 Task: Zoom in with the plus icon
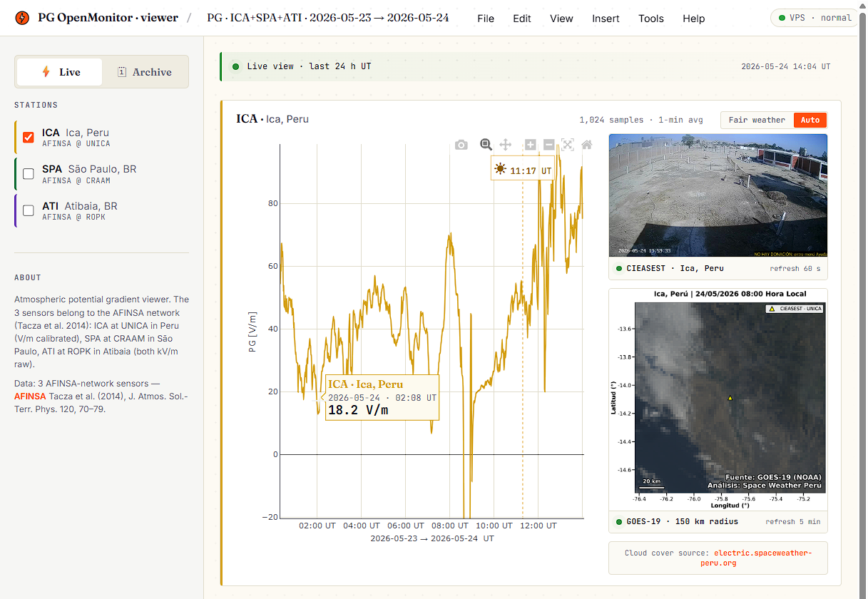[x=530, y=145]
